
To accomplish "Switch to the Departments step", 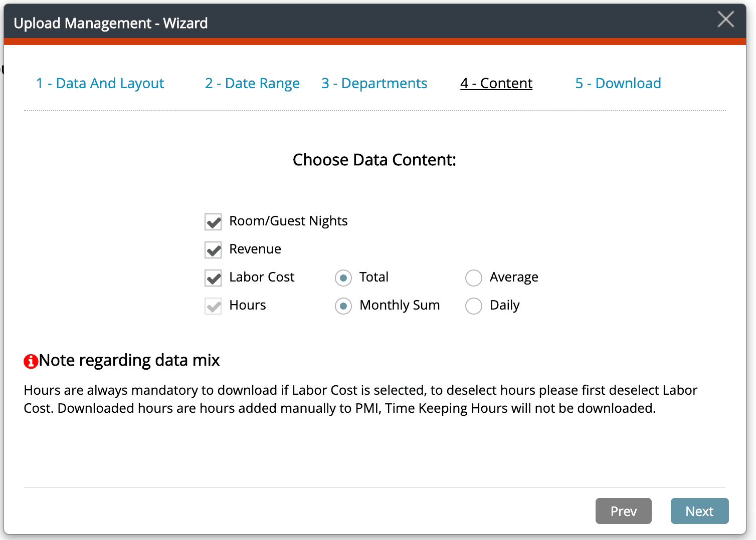I will click(x=374, y=83).
